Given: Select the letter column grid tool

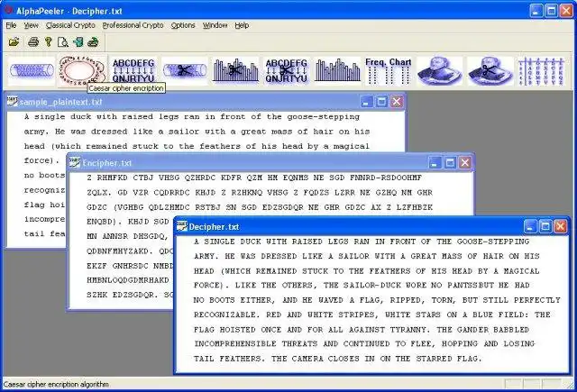Looking at the screenshot, I should click(x=541, y=70).
